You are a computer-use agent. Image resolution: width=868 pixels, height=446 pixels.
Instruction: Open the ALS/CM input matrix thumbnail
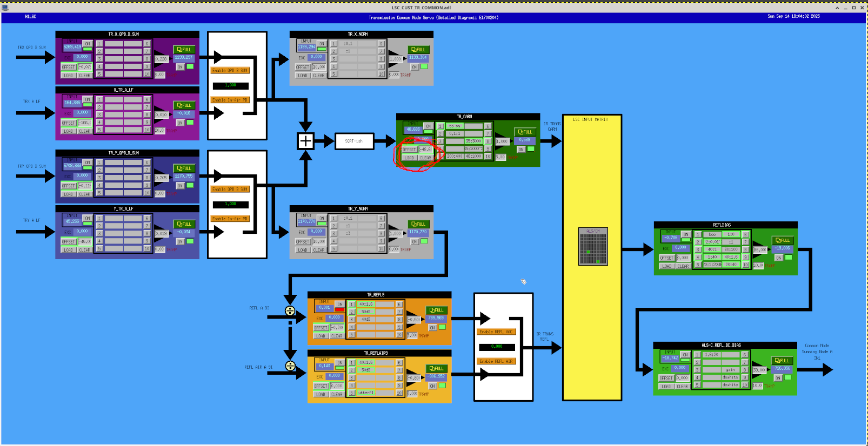point(593,247)
